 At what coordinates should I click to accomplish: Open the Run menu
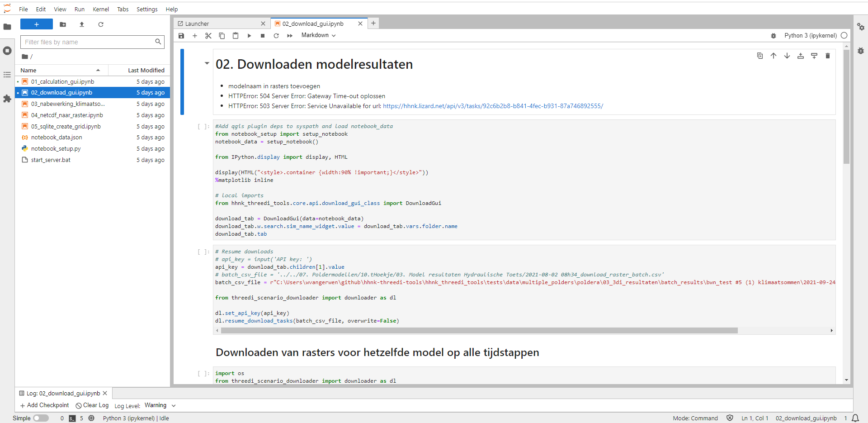tap(80, 9)
